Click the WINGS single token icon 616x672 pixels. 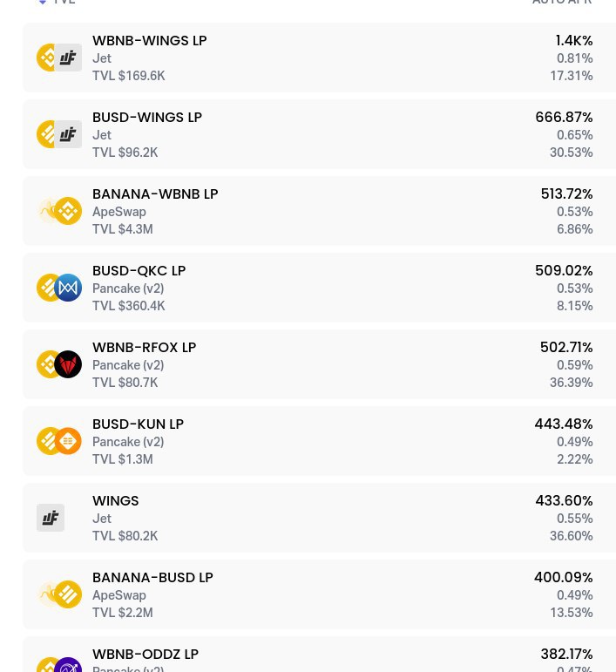click(51, 518)
